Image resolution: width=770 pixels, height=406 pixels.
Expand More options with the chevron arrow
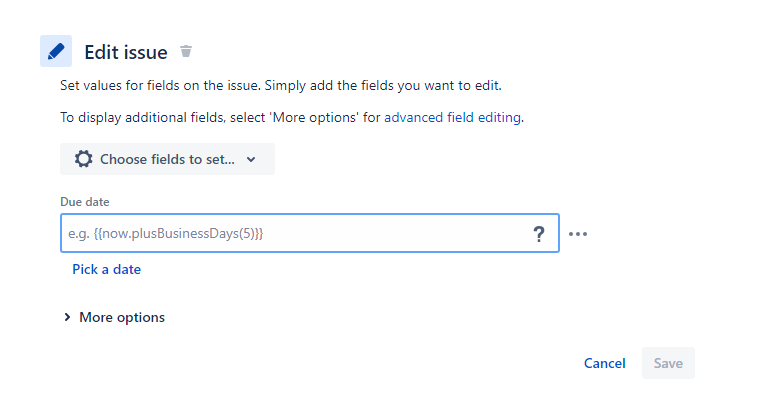(x=67, y=317)
